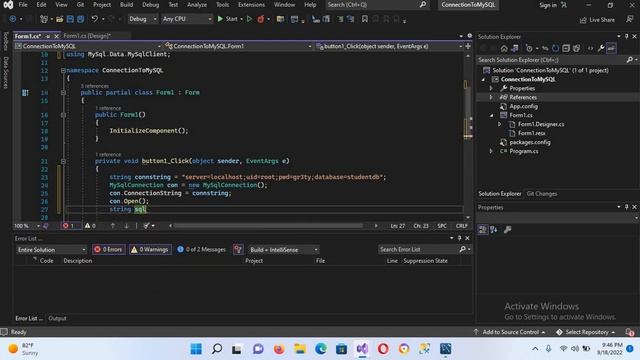Open Properties wrench in Solution Explorer toolbar

pyautogui.click(x=601, y=49)
